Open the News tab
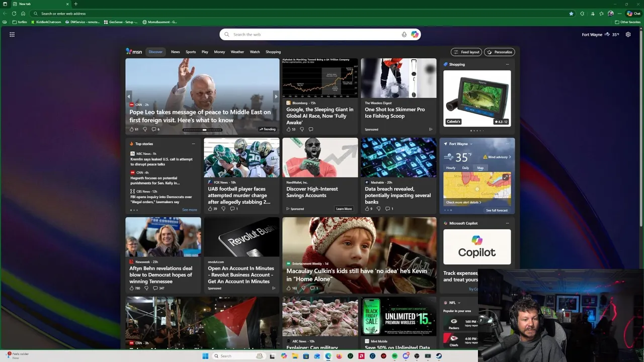 click(x=175, y=52)
